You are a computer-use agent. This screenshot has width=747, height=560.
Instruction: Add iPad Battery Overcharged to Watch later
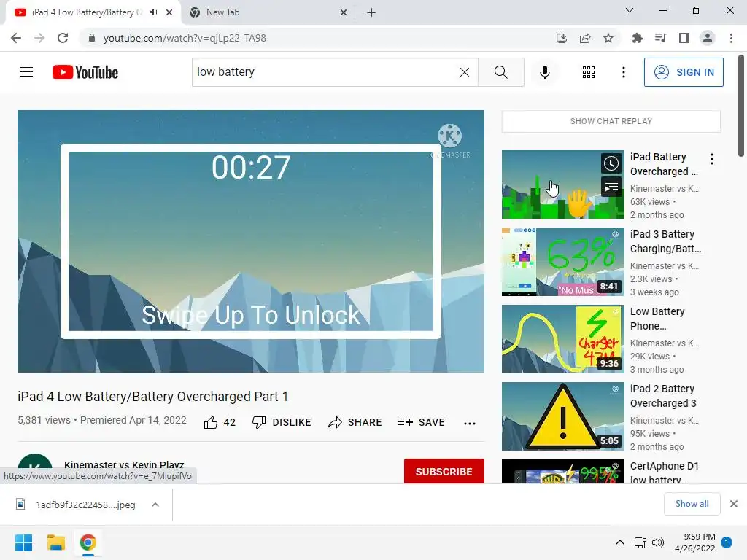coord(611,163)
